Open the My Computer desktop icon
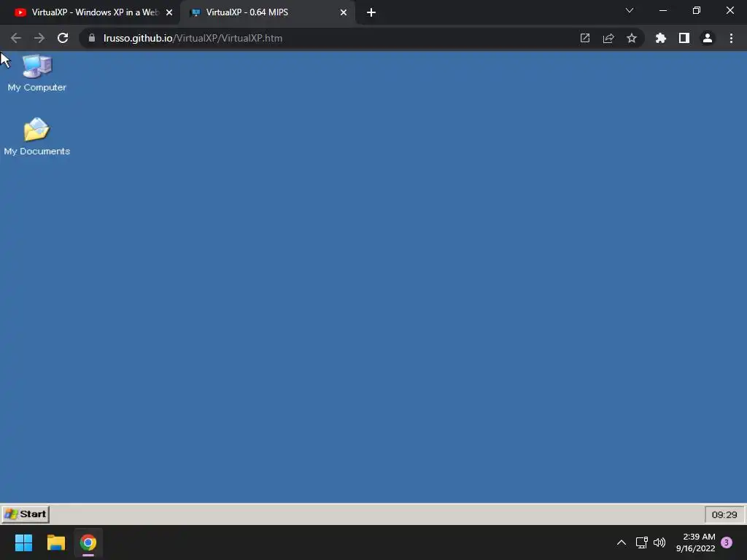Viewport: 747px width, 560px height. tap(36, 73)
